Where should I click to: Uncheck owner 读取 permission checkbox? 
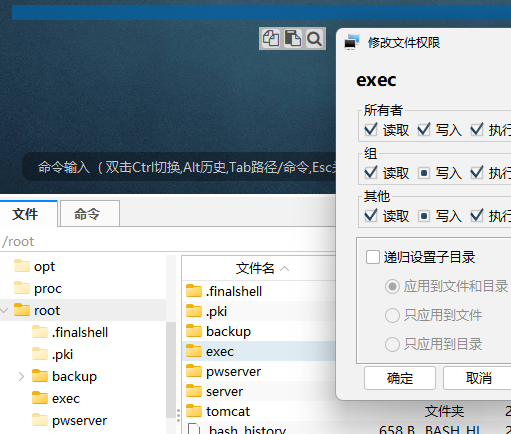point(371,130)
